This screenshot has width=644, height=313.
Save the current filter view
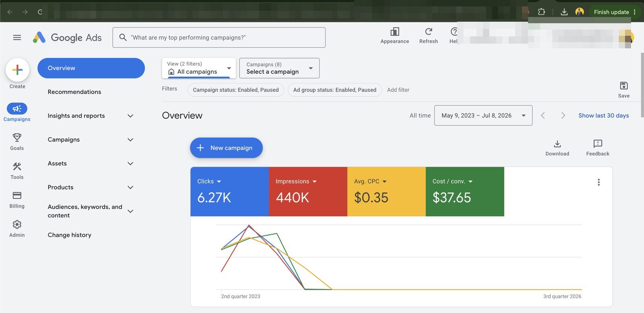pyautogui.click(x=623, y=90)
